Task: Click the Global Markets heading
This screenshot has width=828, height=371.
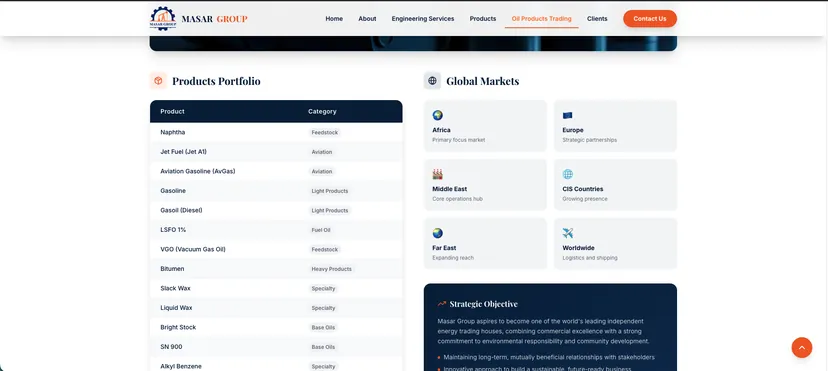Action: [x=483, y=81]
